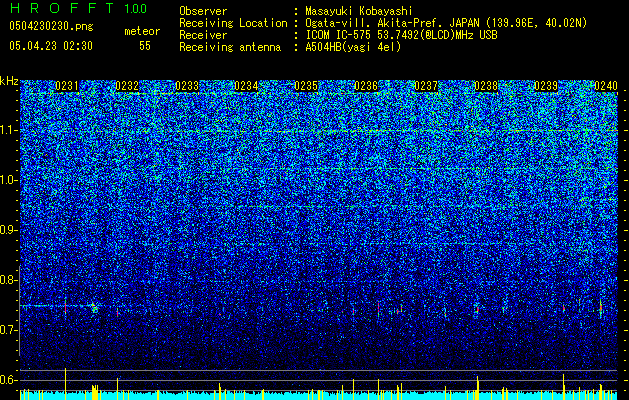This screenshot has height=400, width=629.
Task: Click the 0.7 frequency axis label
Action: pyautogui.click(x=7, y=330)
